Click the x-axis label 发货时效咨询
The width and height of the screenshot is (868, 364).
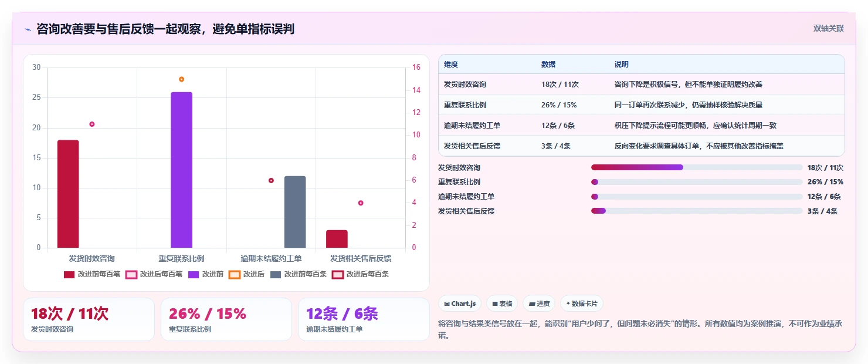[x=92, y=258]
